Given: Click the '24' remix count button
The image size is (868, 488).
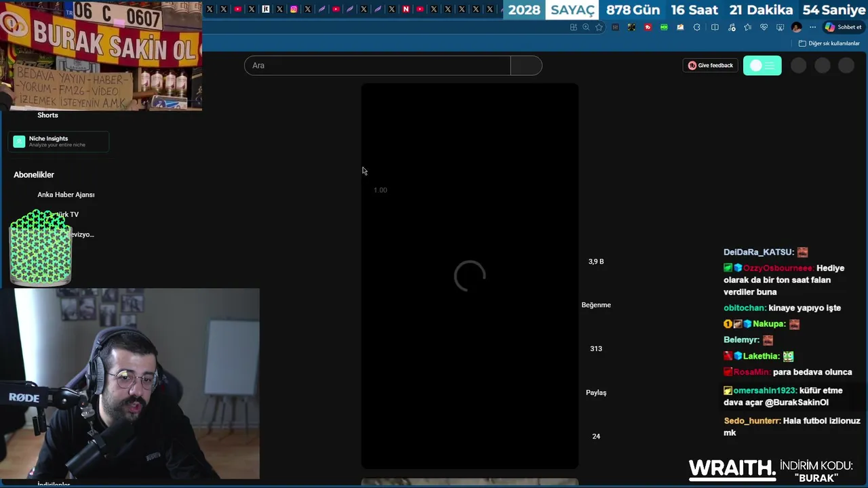Looking at the screenshot, I should tap(596, 436).
